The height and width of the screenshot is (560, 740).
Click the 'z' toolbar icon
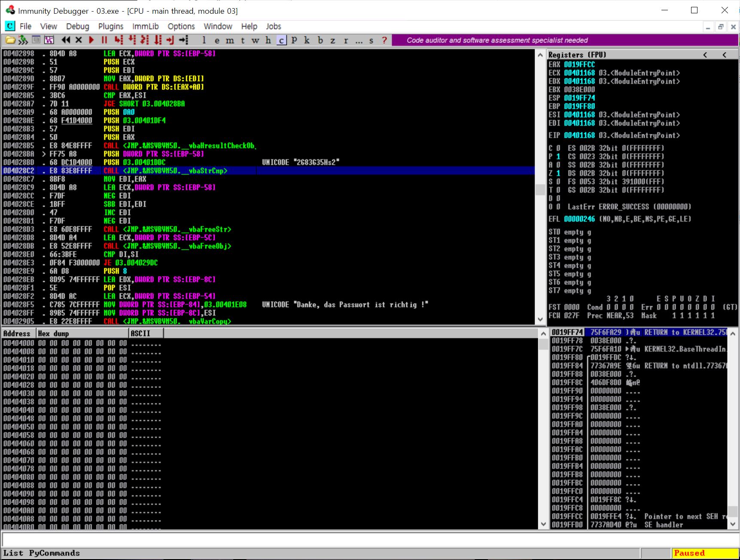click(x=333, y=40)
